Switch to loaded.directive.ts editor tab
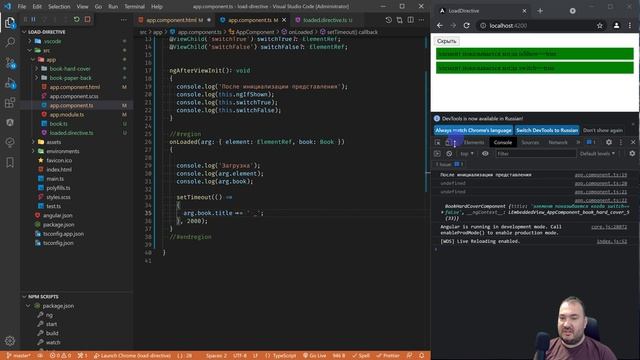 (x=327, y=20)
